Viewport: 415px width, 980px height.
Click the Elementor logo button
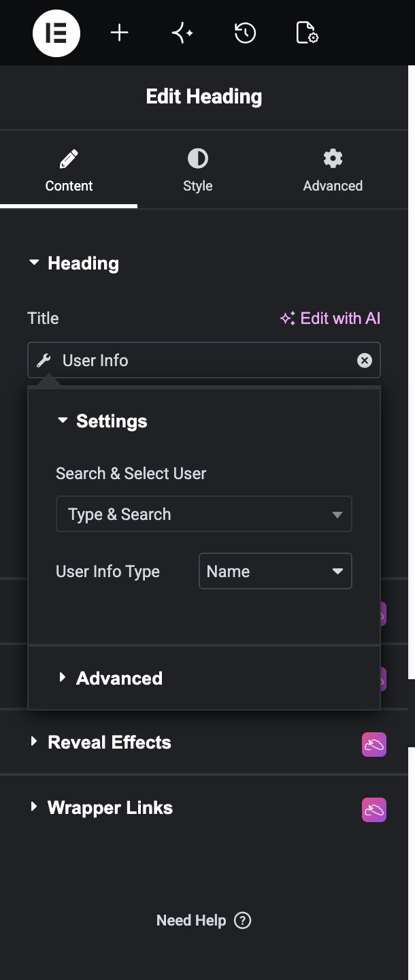click(x=56, y=33)
